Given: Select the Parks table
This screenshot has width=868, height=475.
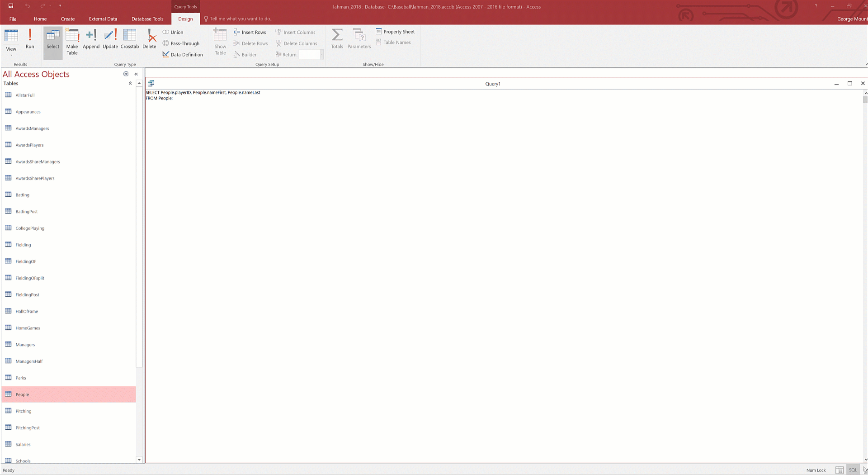Looking at the screenshot, I should tap(69, 378).
